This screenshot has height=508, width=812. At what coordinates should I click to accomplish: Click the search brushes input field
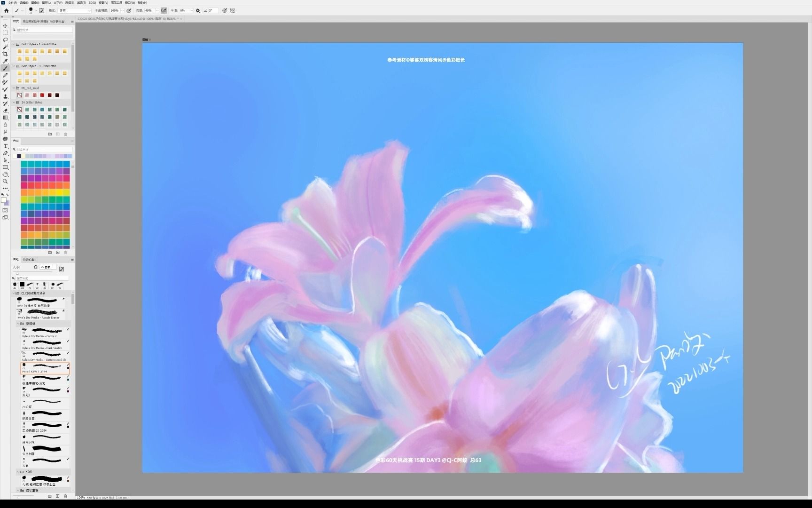click(x=41, y=278)
